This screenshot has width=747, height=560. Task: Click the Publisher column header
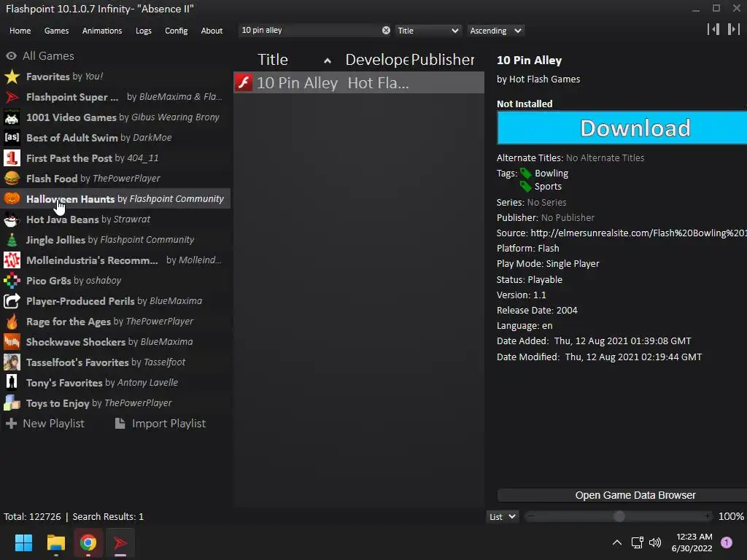443,60
